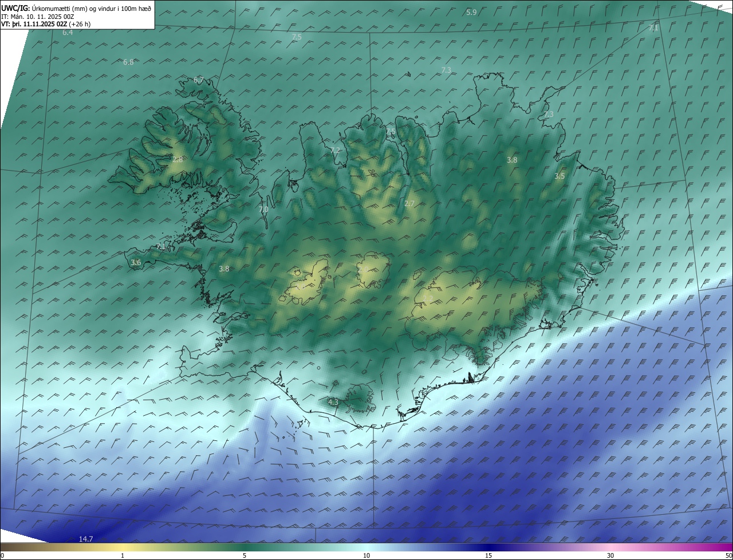
Task: Click the 3.6 value label
Action: click(x=136, y=262)
